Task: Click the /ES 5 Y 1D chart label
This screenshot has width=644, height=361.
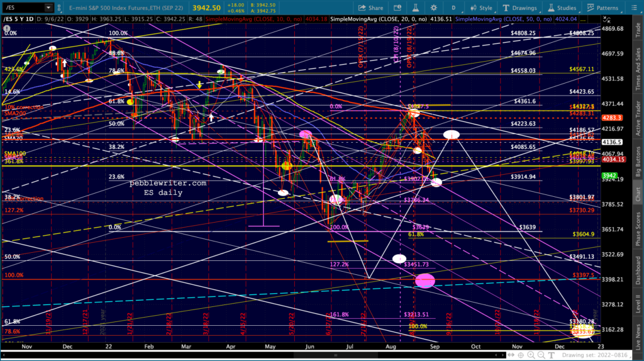Action: click(x=18, y=19)
